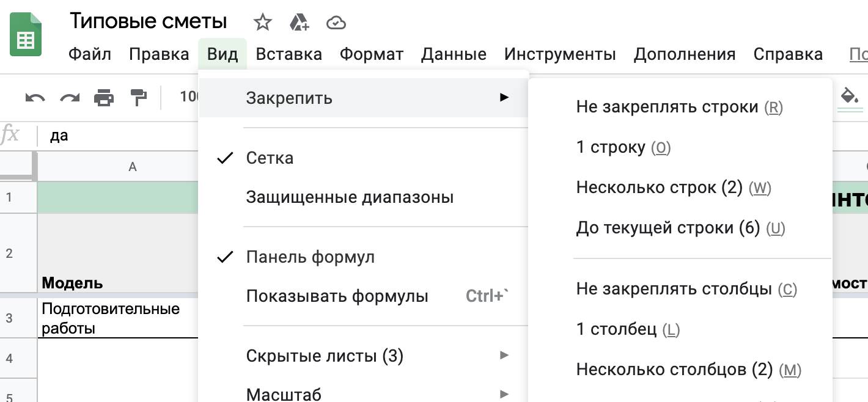Open the fill color picker

click(850, 97)
